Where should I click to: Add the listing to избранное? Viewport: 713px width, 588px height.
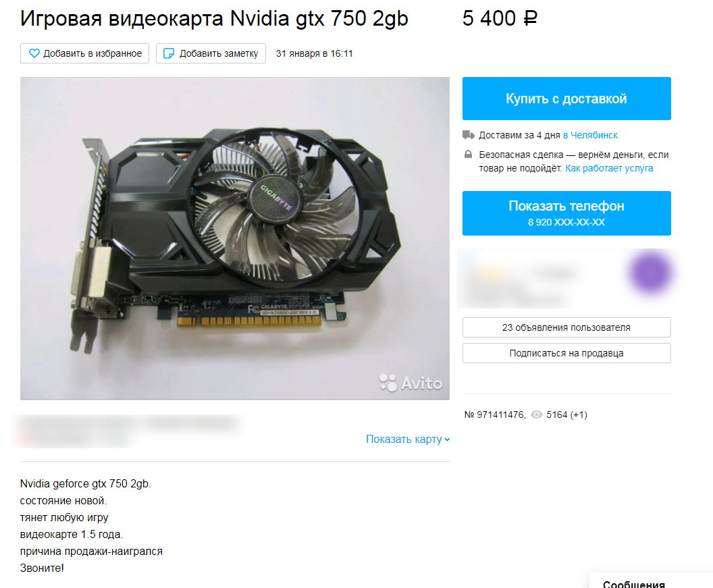click(84, 53)
